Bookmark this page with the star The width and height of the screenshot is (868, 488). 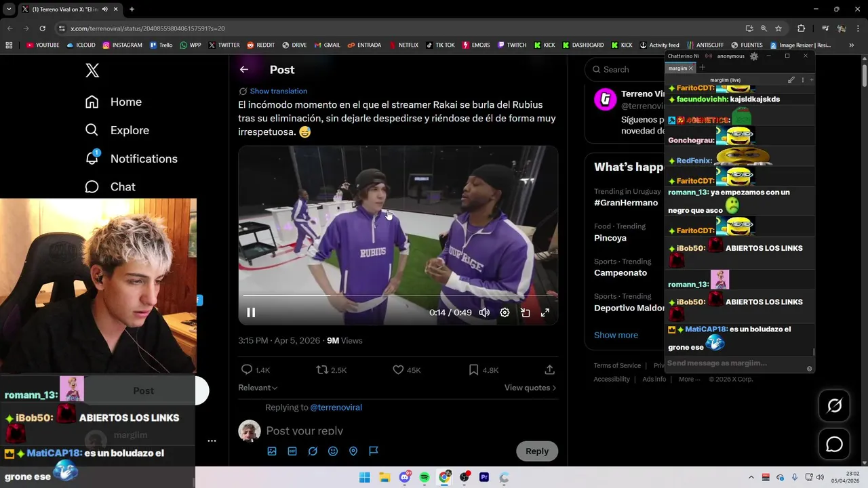pos(778,28)
